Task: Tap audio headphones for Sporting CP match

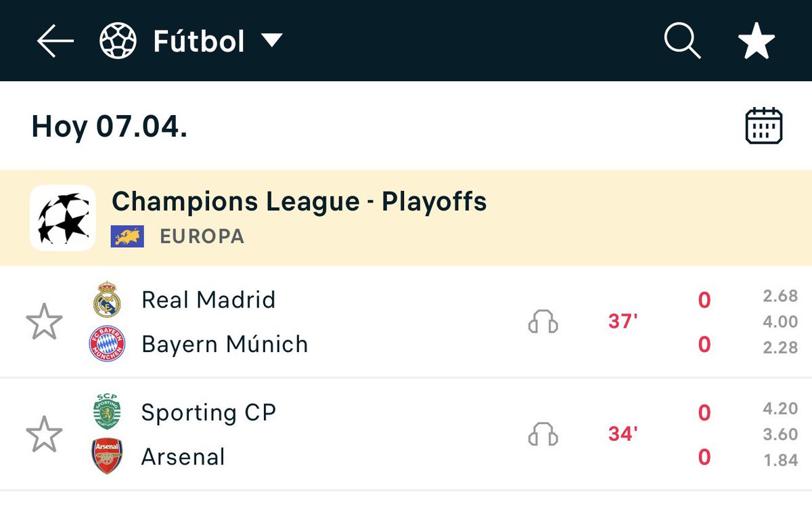Action: coord(543,434)
